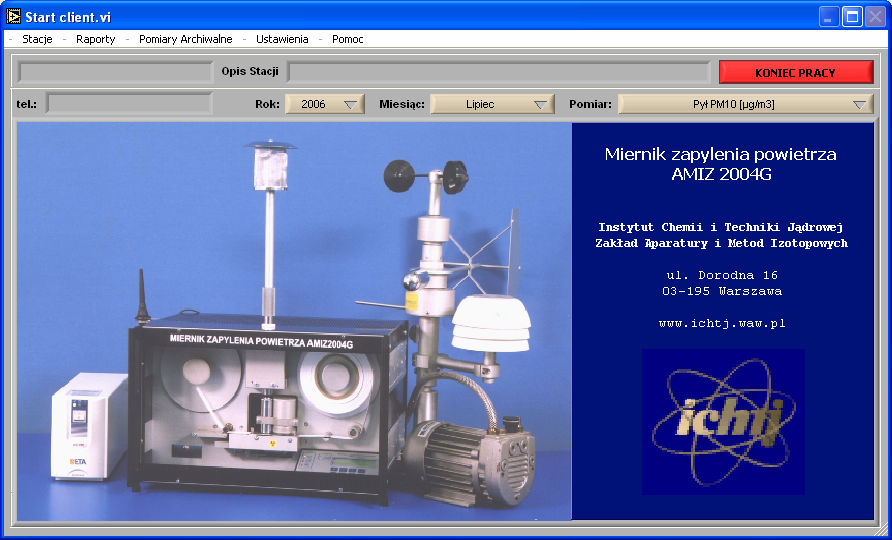Click the www.ichtj.waw.pl address text
Screen dimensions: 892x540
pyautogui.click(x=722, y=323)
